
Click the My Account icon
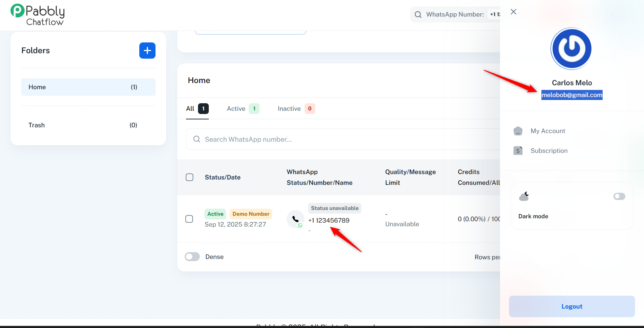click(x=518, y=131)
